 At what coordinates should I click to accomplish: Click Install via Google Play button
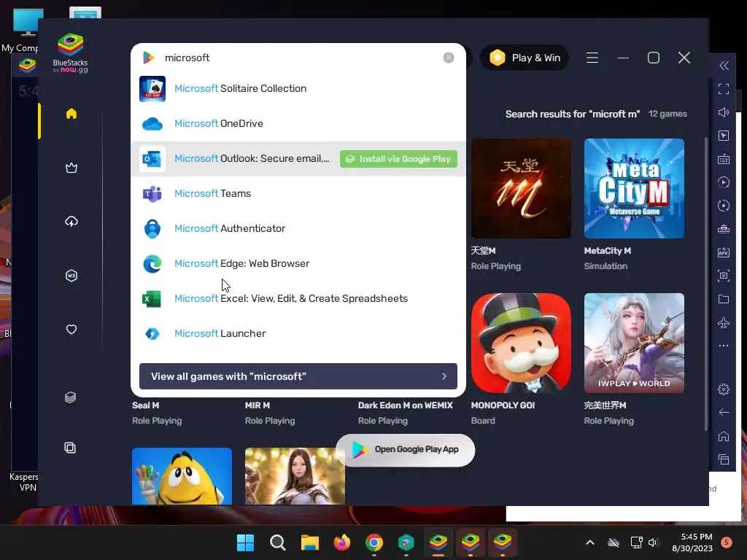coord(399,159)
